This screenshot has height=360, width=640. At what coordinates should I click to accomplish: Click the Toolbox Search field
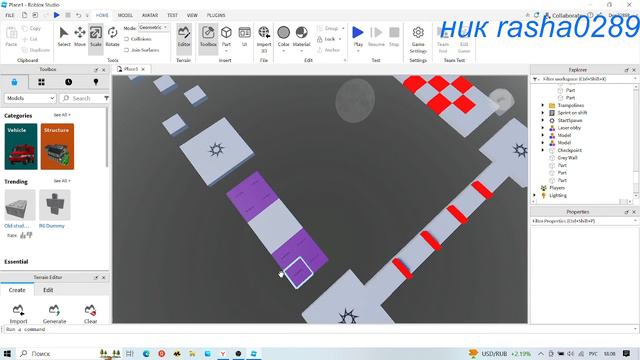(82, 98)
